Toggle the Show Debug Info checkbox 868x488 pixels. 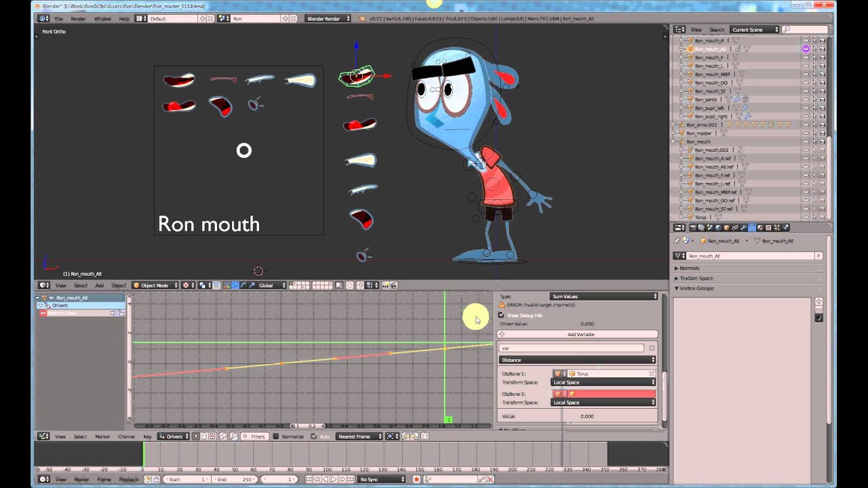501,315
